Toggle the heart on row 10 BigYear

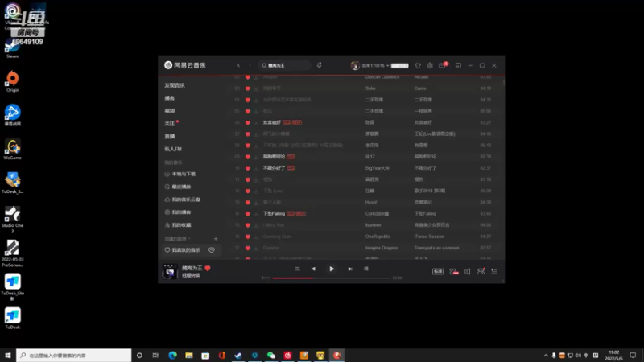[248, 168]
